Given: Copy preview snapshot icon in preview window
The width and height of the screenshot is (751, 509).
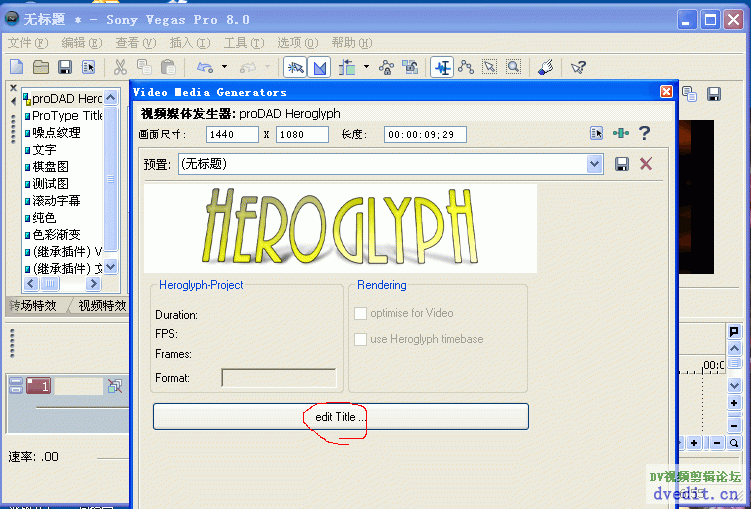Looking at the screenshot, I should point(689,94).
